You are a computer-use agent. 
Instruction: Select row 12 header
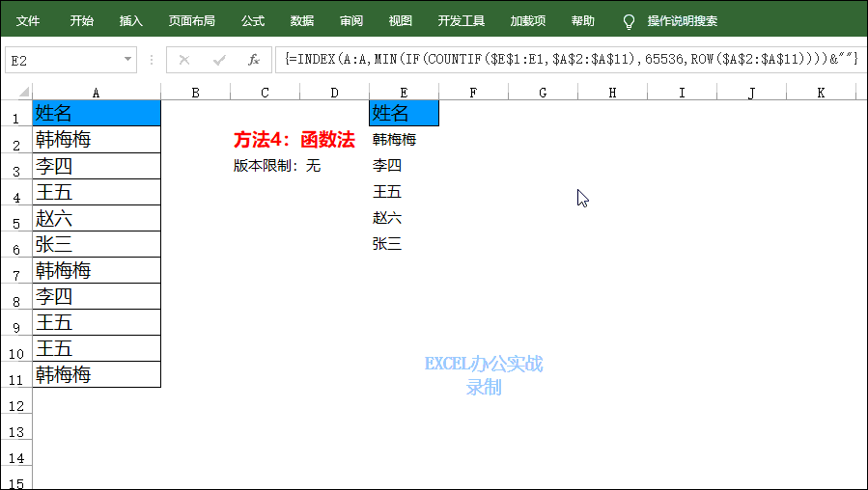(x=16, y=401)
